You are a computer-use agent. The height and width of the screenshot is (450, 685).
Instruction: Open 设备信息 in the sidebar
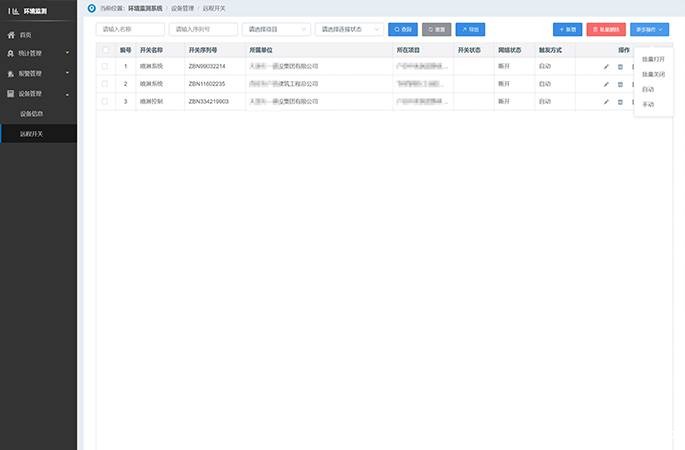(x=32, y=113)
